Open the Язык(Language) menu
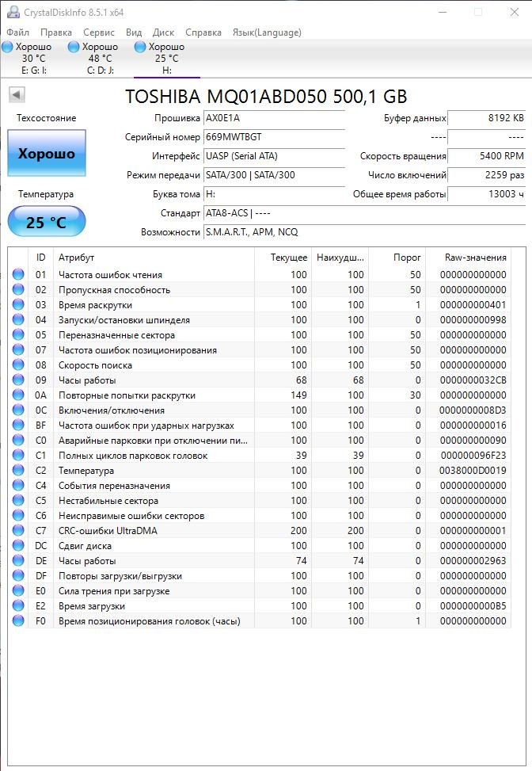Image resolution: width=532 pixels, height=771 pixels. click(266, 32)
